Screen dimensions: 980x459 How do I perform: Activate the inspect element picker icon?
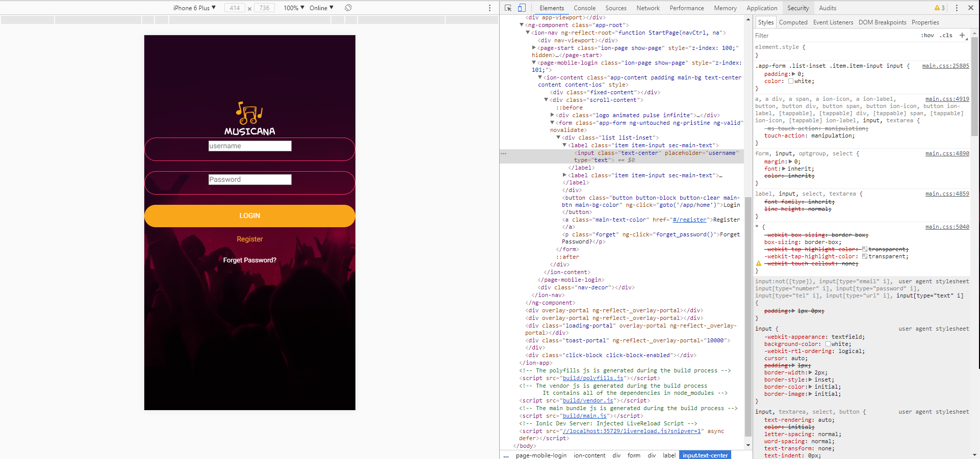click(x=508, y=8)
